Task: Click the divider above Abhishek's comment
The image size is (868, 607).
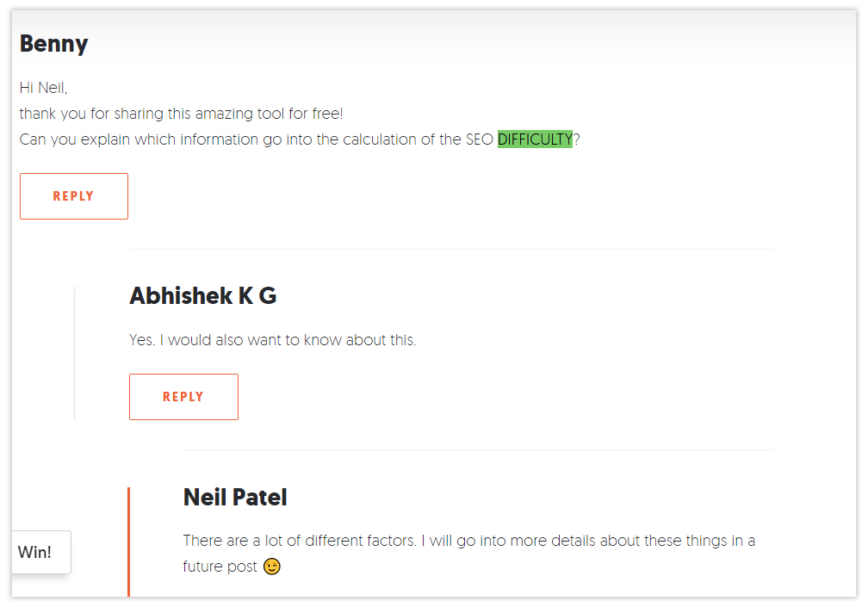Action: point(449,250)
